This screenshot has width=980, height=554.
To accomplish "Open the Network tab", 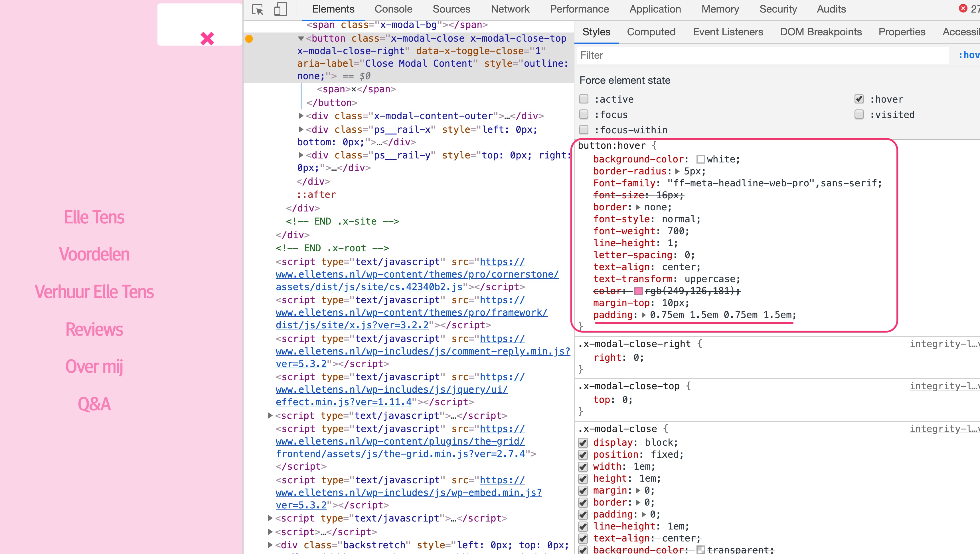I will (x=510, y=9).
